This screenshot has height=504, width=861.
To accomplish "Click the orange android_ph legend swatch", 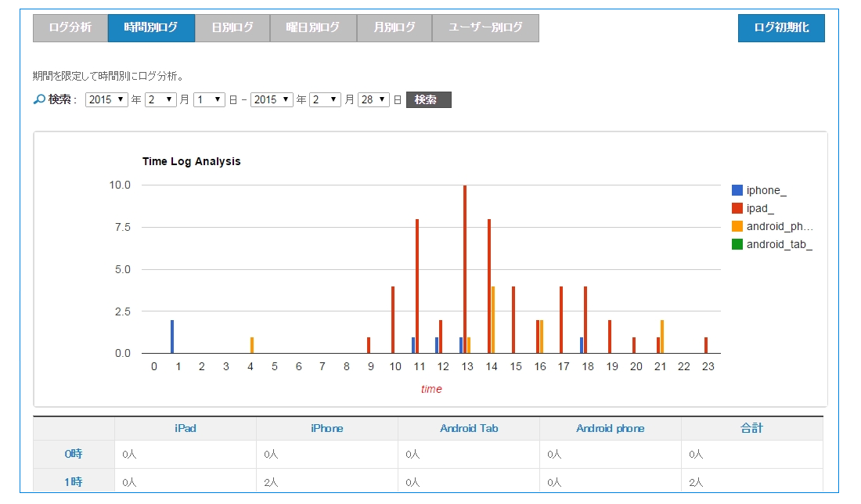I will [737, 226].
